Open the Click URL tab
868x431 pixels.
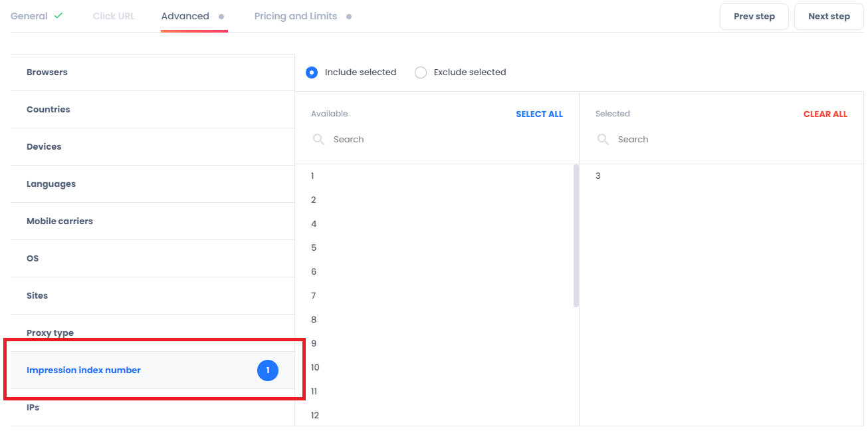click(x=114, y=16)
